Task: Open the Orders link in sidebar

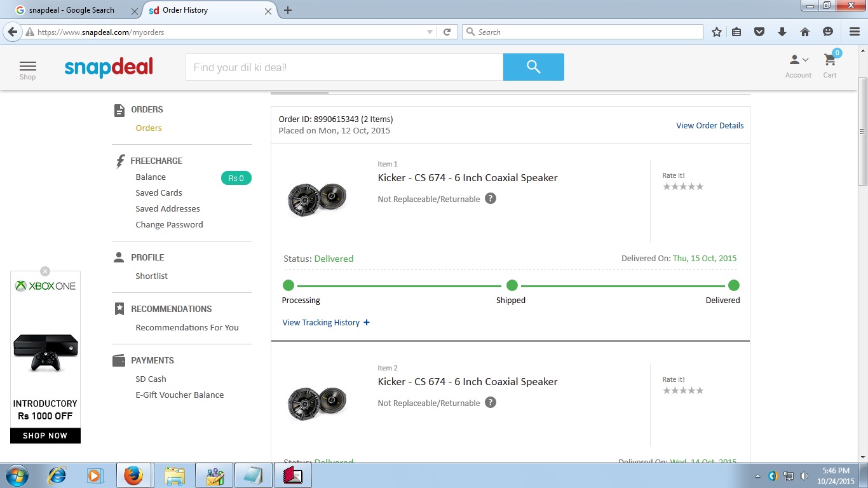Action: tap(149, 128)
